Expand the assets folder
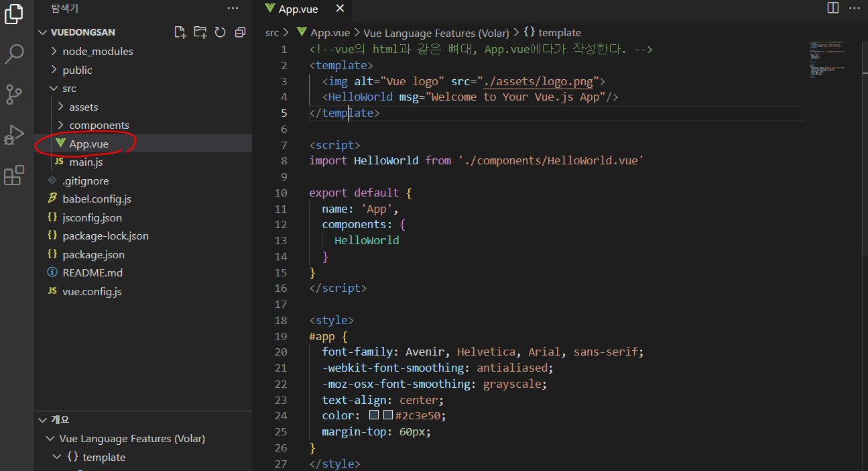The image size is (868, 471). tap(143, 107)
